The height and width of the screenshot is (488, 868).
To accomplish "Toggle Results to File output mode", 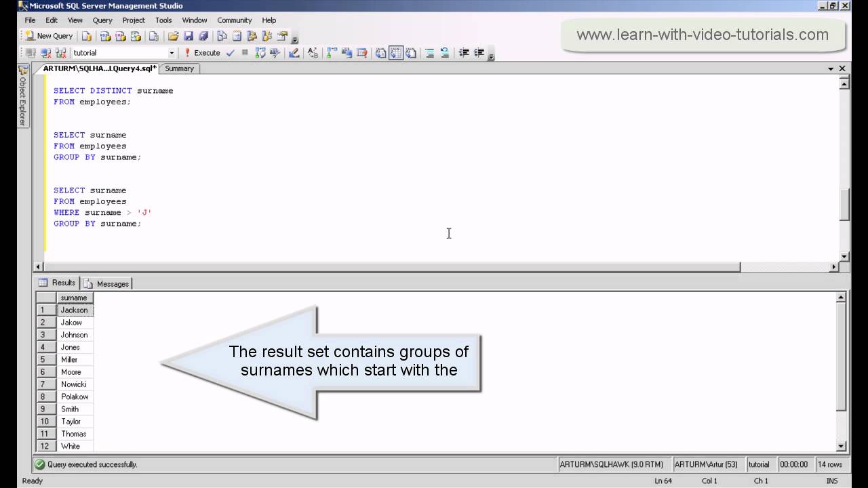I will (410, 53).
